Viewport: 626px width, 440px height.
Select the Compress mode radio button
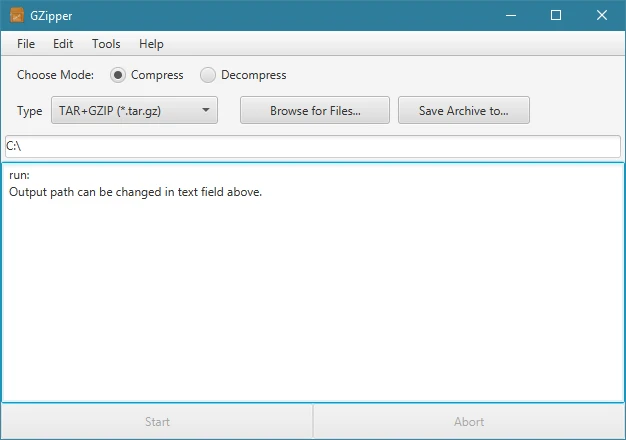(118, 75)
